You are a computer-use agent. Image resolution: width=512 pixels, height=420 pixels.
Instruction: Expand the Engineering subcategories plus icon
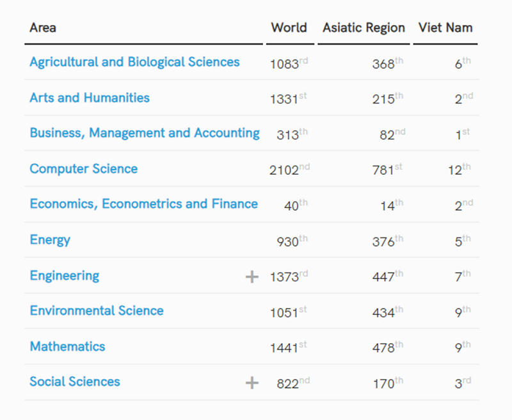coord(252,277)
